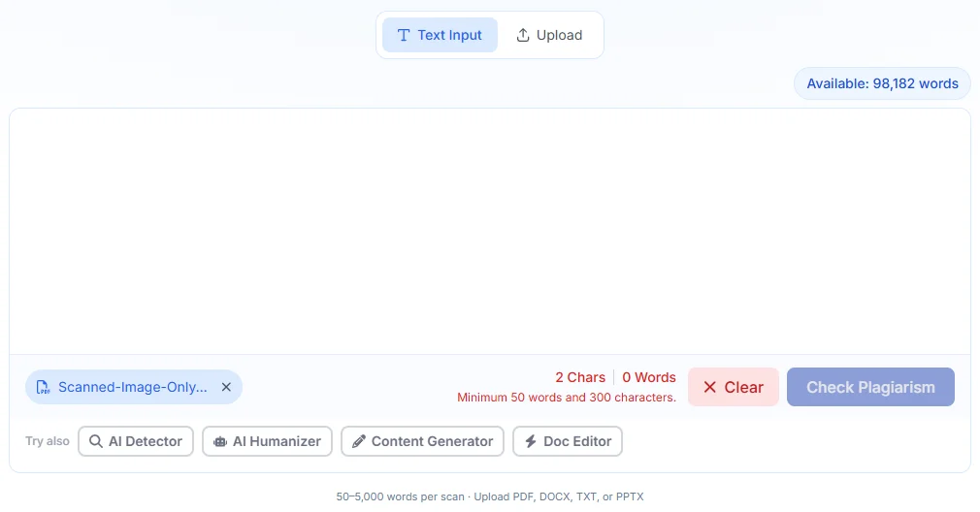This screenshot has height=512, width=980.
Task: Switch to the Text Input tab
Action: click(x=440, y=35)
